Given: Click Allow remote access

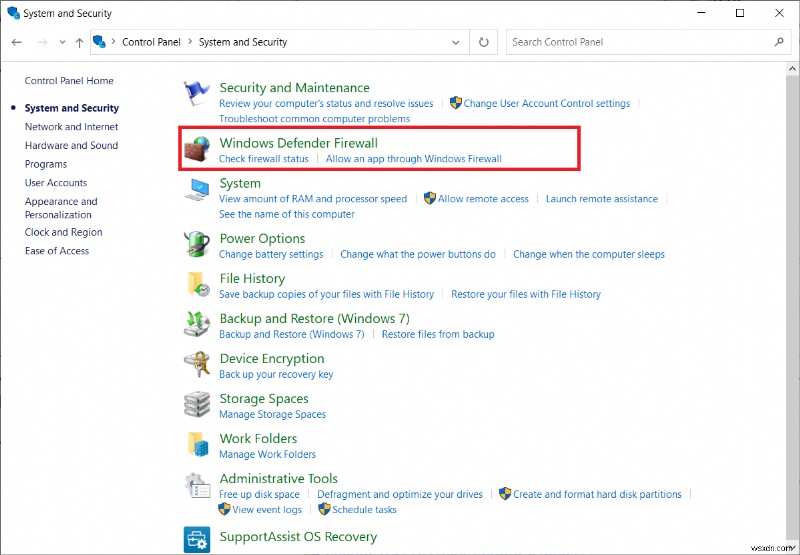Looking at the screenshot, I should click(x=483, y=199).
